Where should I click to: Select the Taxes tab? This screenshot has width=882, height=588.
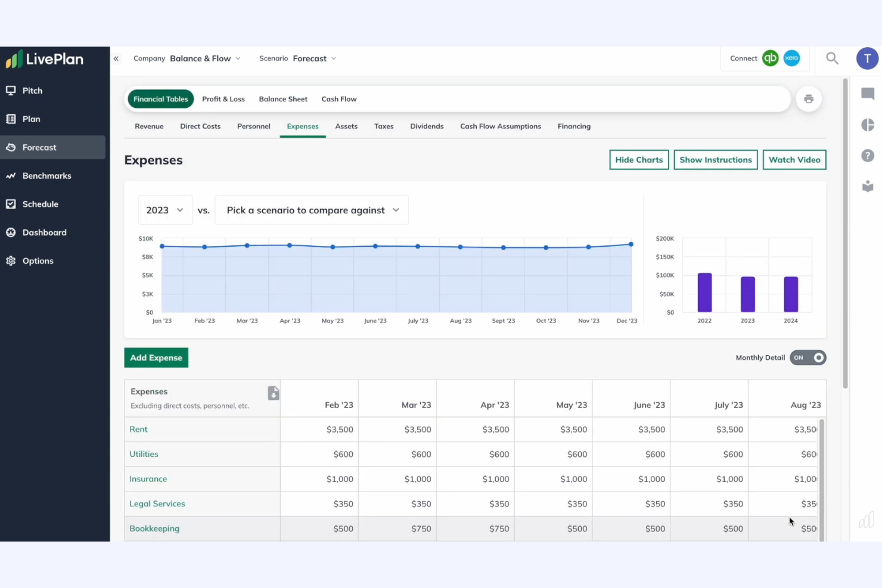click(x=383, y=126)
